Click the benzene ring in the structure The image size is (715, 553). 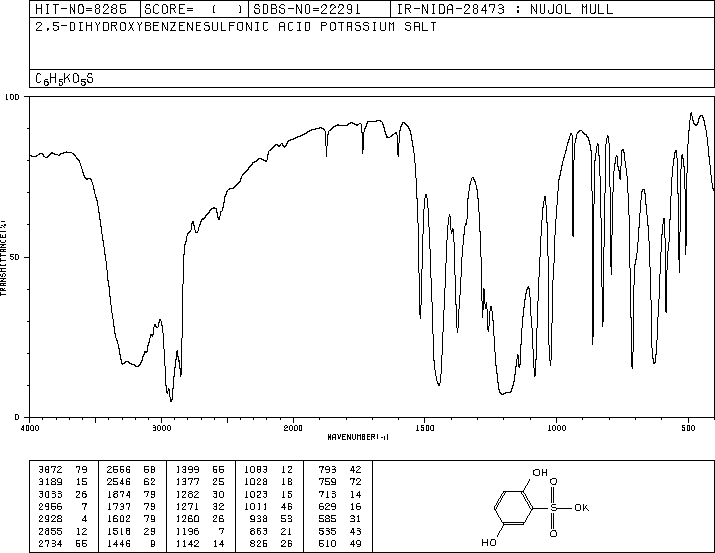513,508
